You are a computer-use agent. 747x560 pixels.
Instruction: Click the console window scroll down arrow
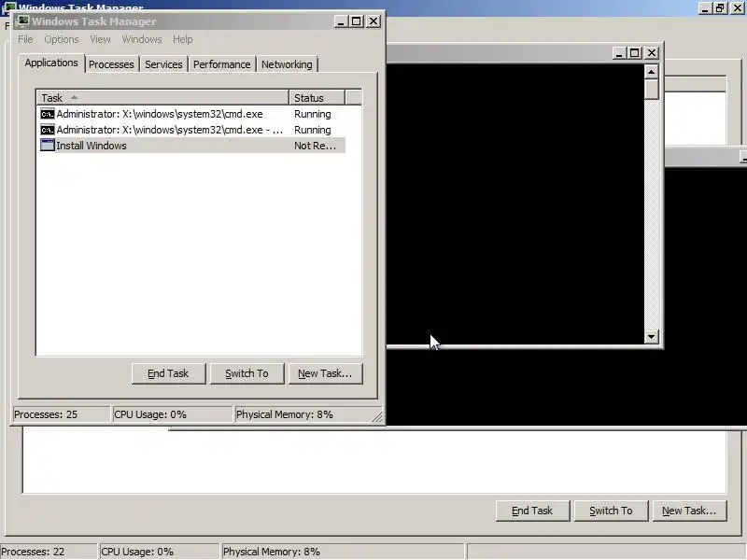pos(651,337)
